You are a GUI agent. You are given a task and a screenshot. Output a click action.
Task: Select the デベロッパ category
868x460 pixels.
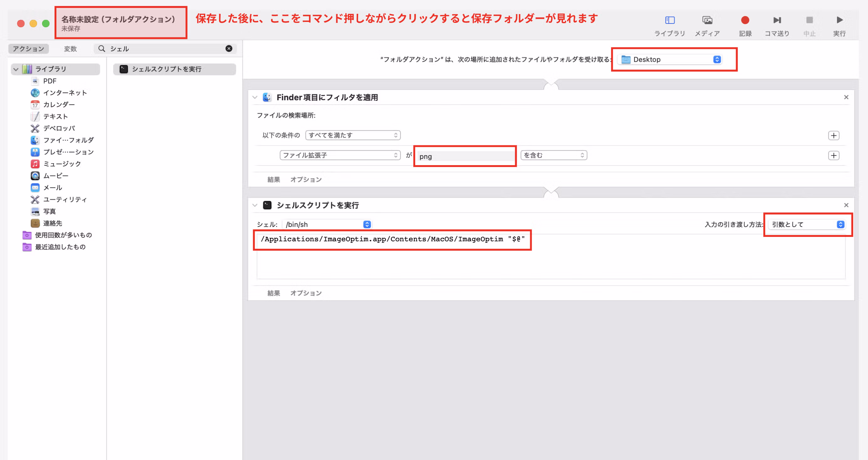click(53, 128)
